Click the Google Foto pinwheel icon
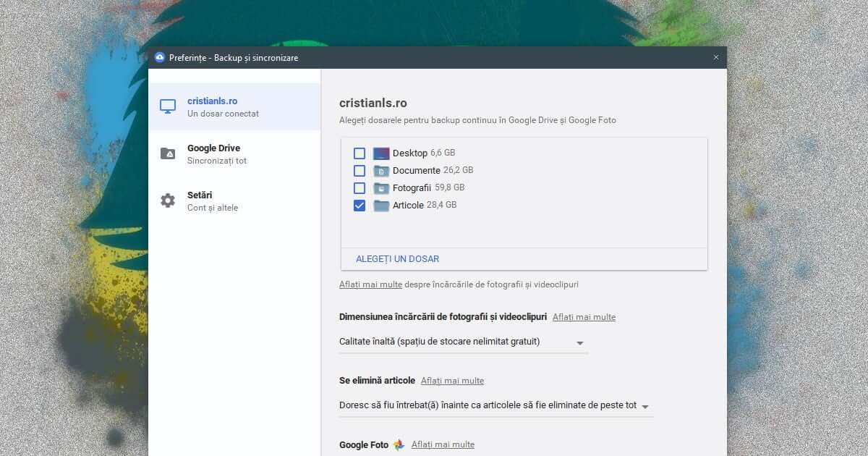 pos(399,445)
